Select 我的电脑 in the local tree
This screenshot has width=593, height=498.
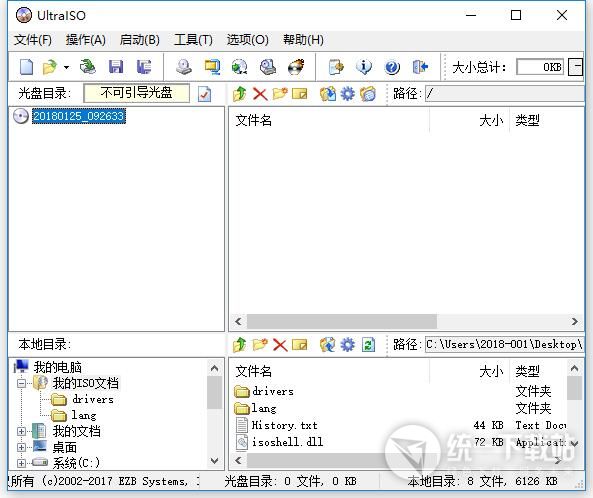57,367
